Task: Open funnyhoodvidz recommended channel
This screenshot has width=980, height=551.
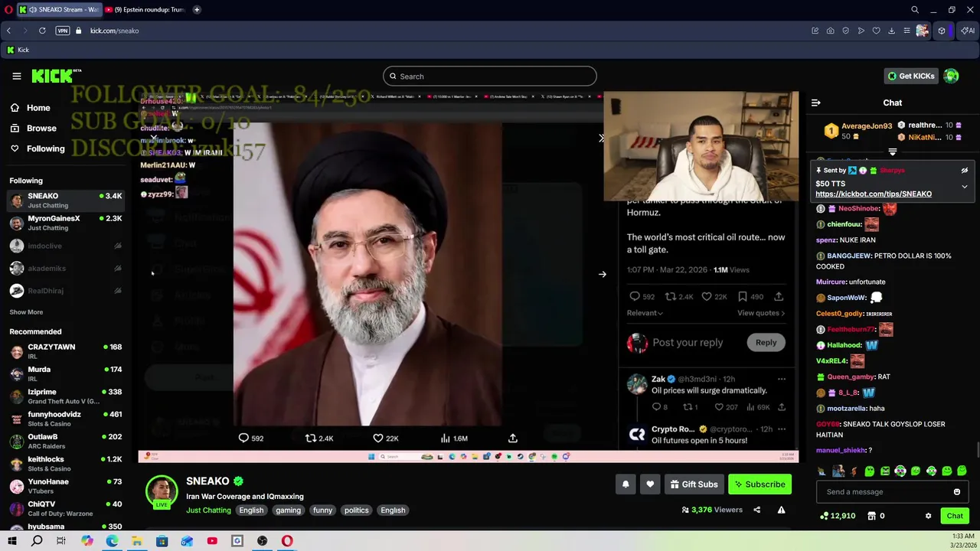Action: click(x=65, y=419)
